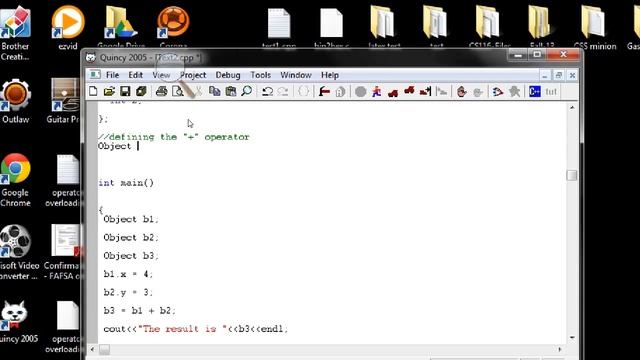Viewport: 640px width, 360px height.
Task: Print the document with the printer icon
Action: tap(162, 91)
